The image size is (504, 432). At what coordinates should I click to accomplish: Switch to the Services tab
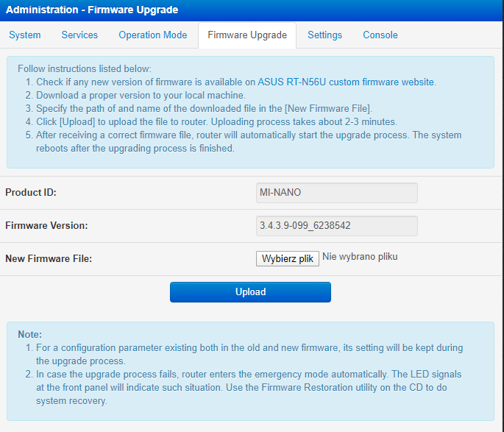[x=79, y=35]
